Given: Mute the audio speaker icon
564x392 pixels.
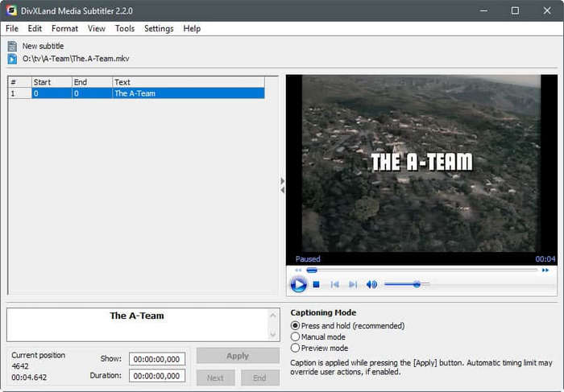Looking at the screenshot, I should click(x=371, y=285).
